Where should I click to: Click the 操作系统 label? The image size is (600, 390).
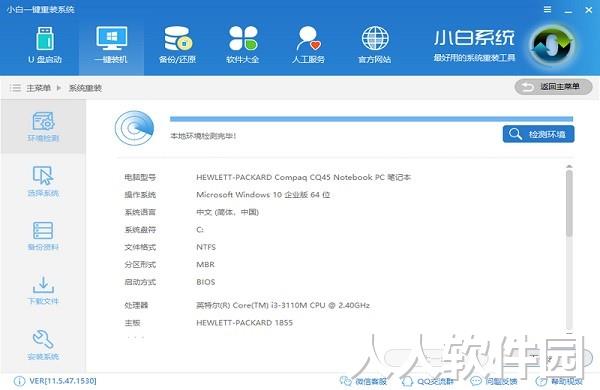(140, 195)
